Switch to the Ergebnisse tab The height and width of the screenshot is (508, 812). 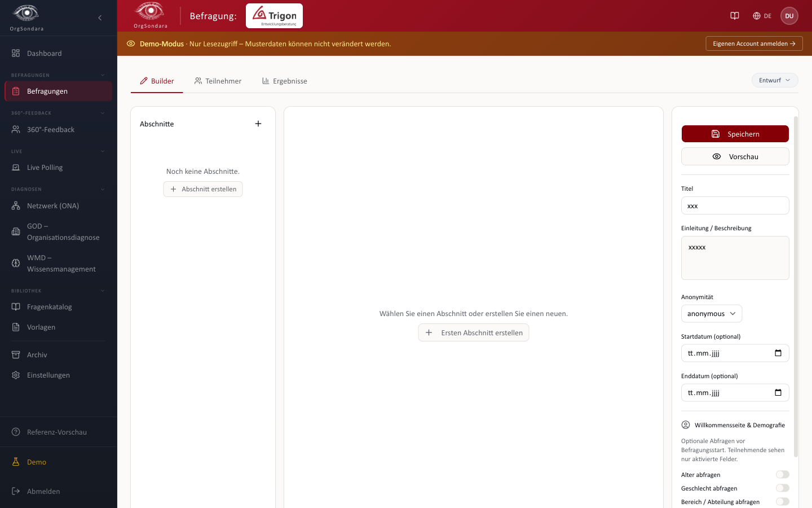[x=285, y=81]
